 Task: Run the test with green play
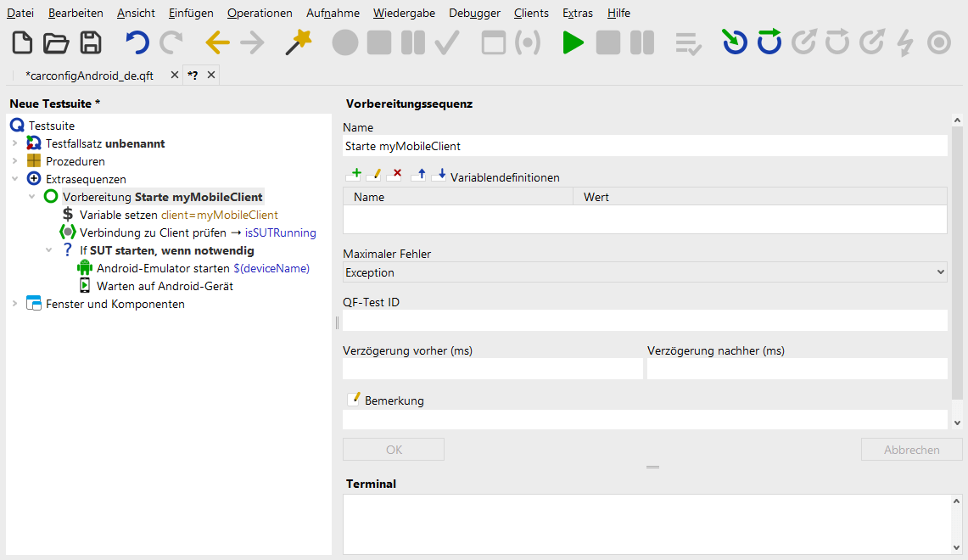click(x=573, y=43)
